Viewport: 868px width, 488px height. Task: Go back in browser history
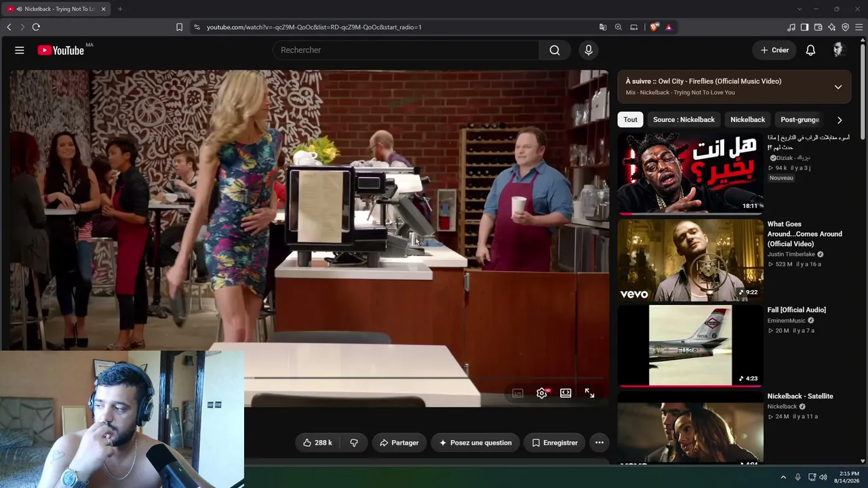(9, 27)
